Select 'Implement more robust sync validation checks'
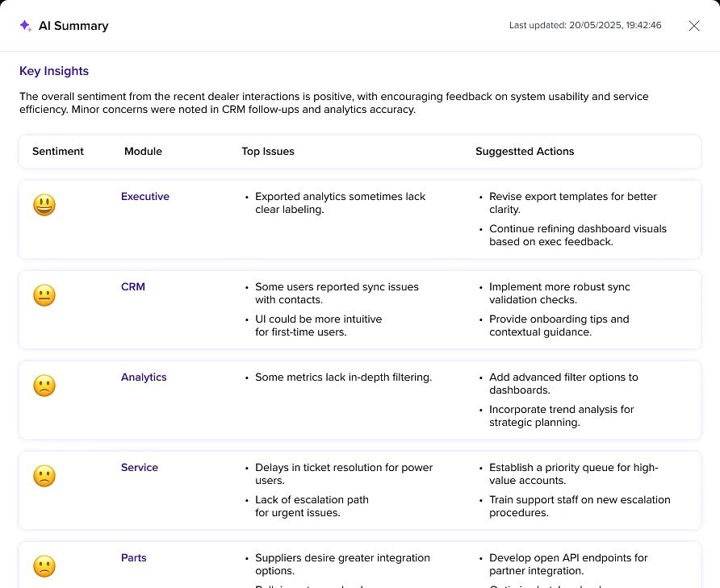The image size is (720, 588). tap(559, 294)
